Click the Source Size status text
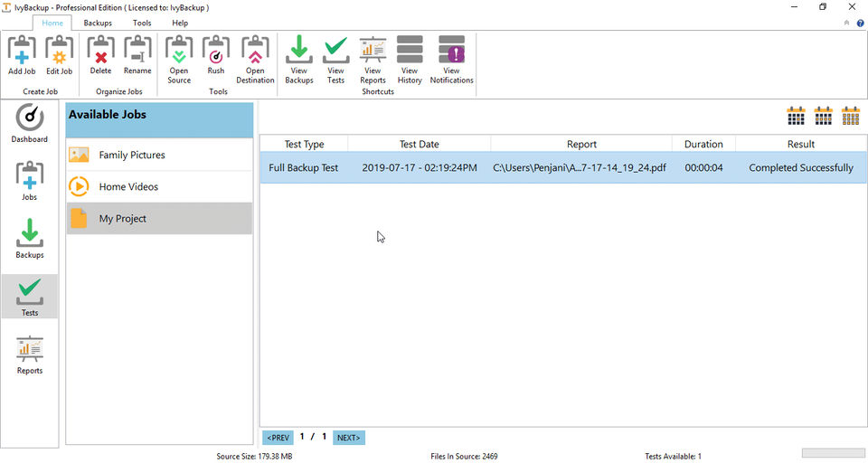 coord(254,457)
